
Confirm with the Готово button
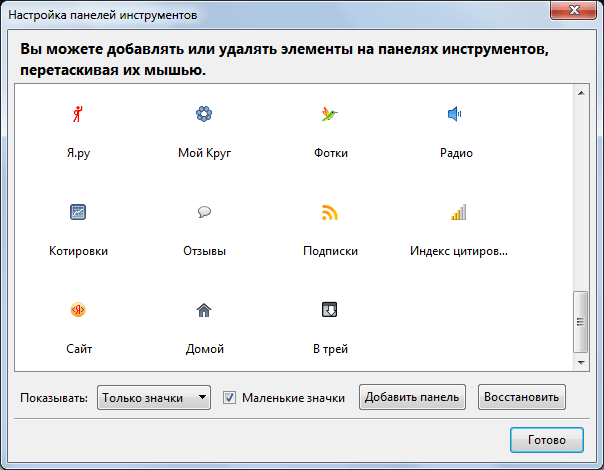[x=547, y=440]
